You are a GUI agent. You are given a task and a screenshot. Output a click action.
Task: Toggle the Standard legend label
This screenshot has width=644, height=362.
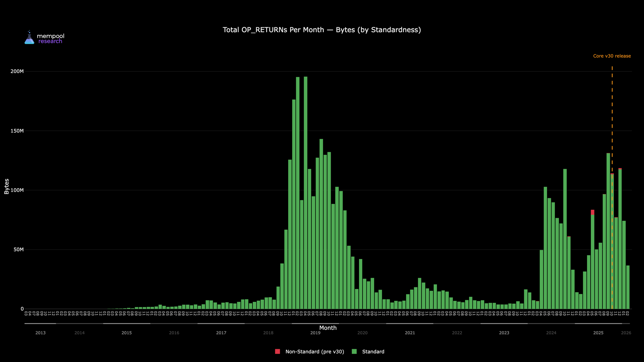[x=373, y=351]
